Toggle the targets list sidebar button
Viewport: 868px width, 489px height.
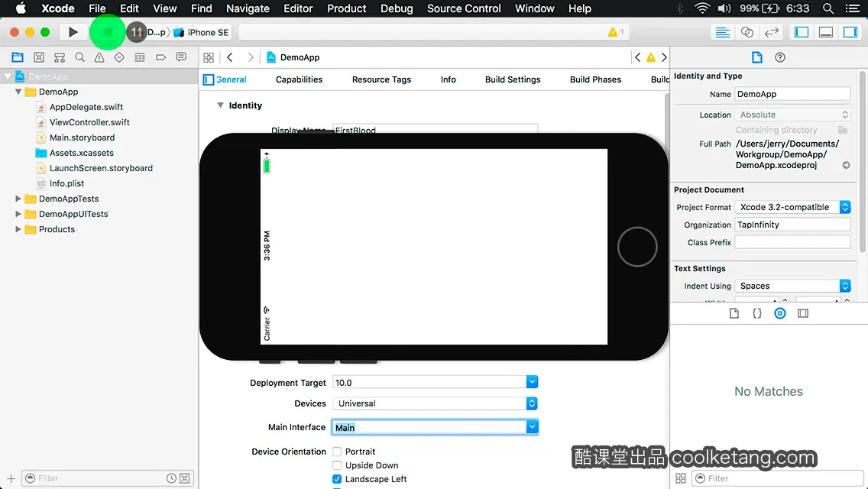pos(209,79)
